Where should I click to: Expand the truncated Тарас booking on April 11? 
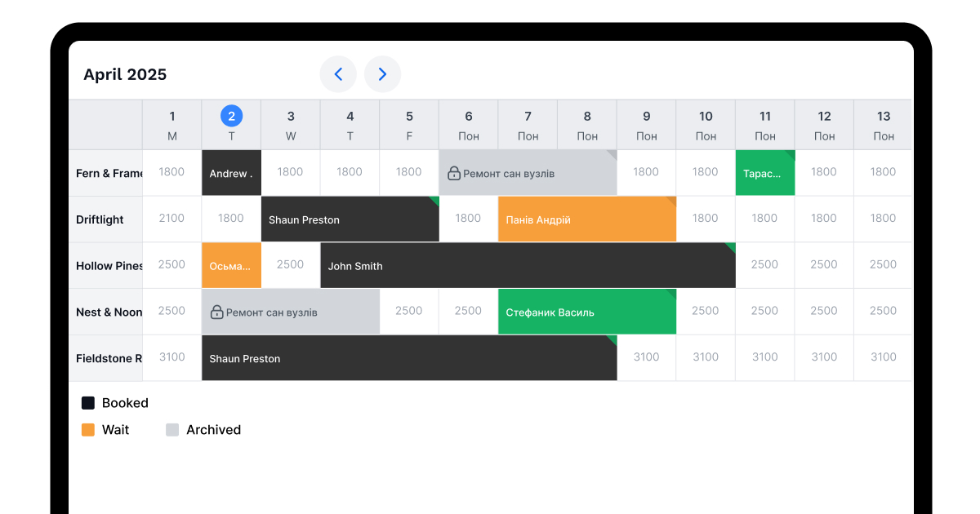click(x=765, y=172)
